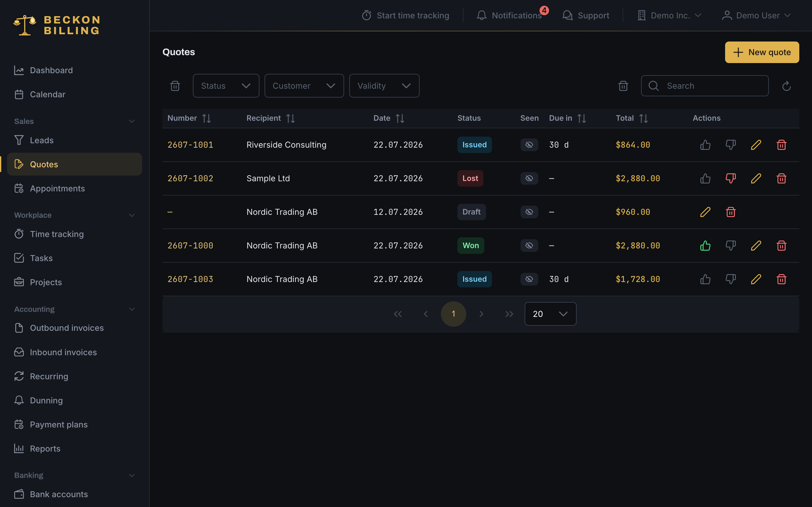Viewport: 812px width, 507px height.
Task: Refresh the quotes table
Action: click(787, 86)
